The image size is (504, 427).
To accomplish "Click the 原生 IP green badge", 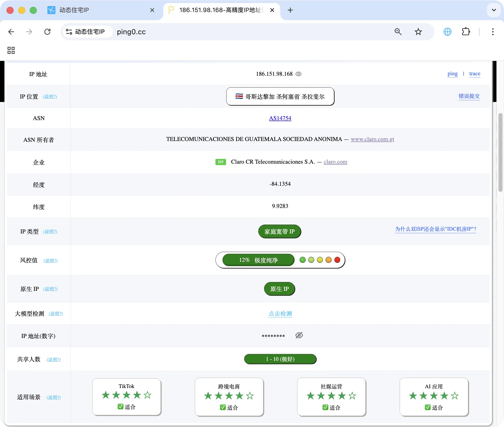I will pyautogui.click(x=279, y=289).
